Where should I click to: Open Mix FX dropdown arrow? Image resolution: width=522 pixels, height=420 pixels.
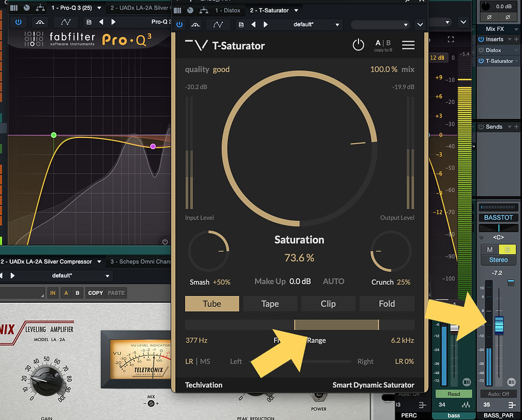516,29
